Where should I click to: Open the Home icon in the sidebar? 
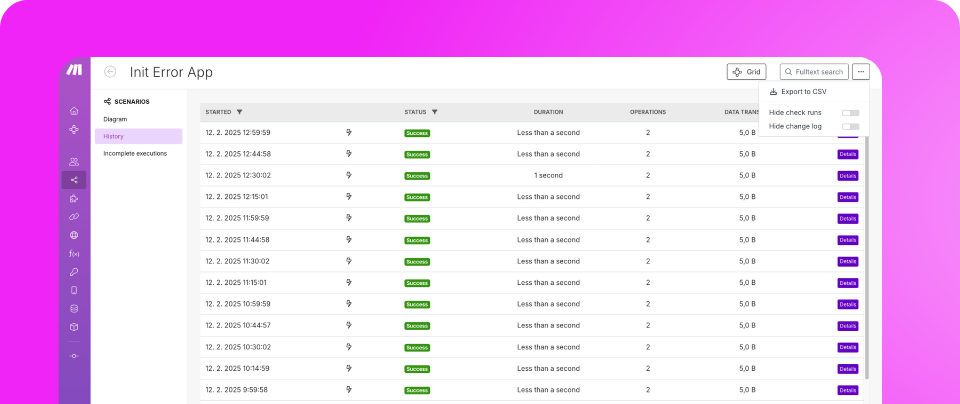click(x=74, y=111)
